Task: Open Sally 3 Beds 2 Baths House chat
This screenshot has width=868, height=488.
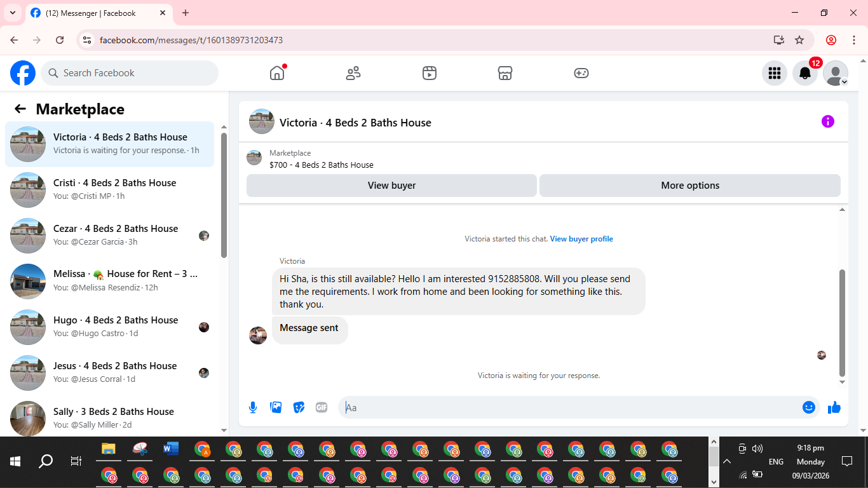Action: pyautogui.click(x=110, y=416)
